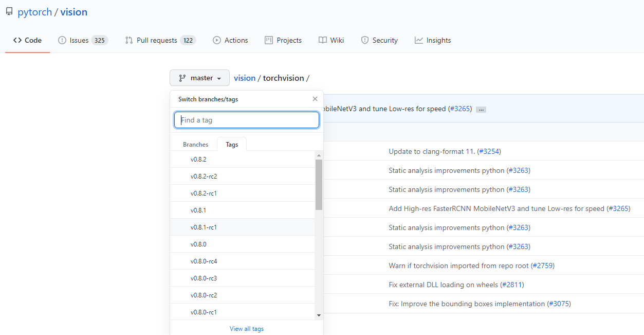
Task: Click the tag list scrollbar up arrow
Action: [x=319, y=155]
